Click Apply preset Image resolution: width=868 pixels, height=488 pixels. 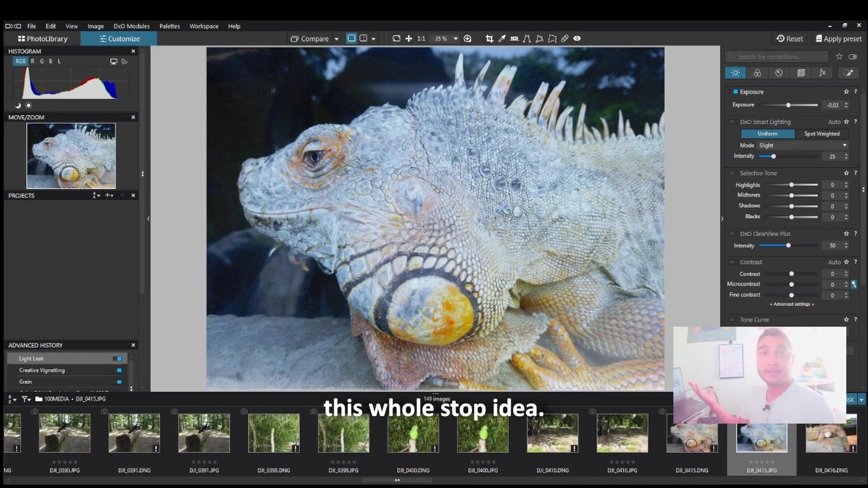pyautogui.click(x=838, y=38)
